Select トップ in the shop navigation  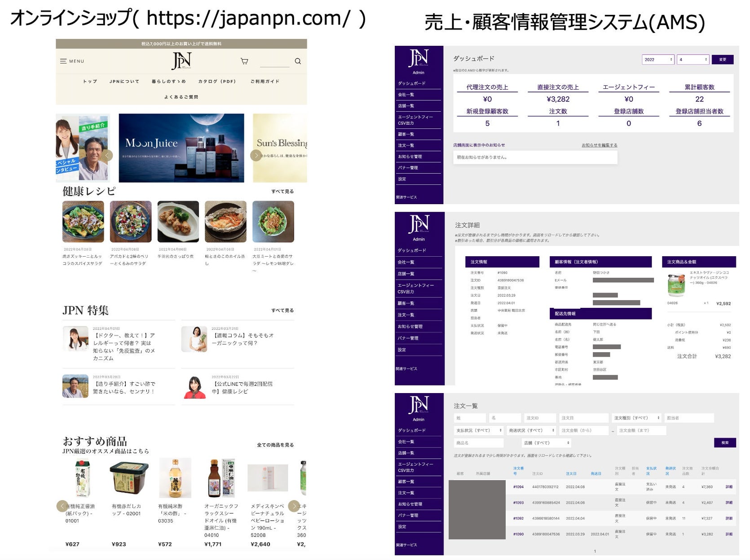(x=90, y=82)
